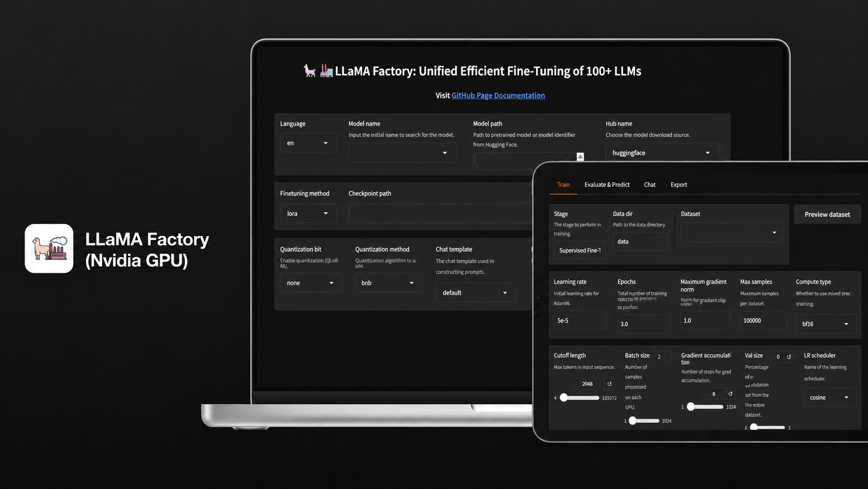Click the 'Choose the model download source.' text
This screenshot has height=489, width=868.
(x=648, y=135)
